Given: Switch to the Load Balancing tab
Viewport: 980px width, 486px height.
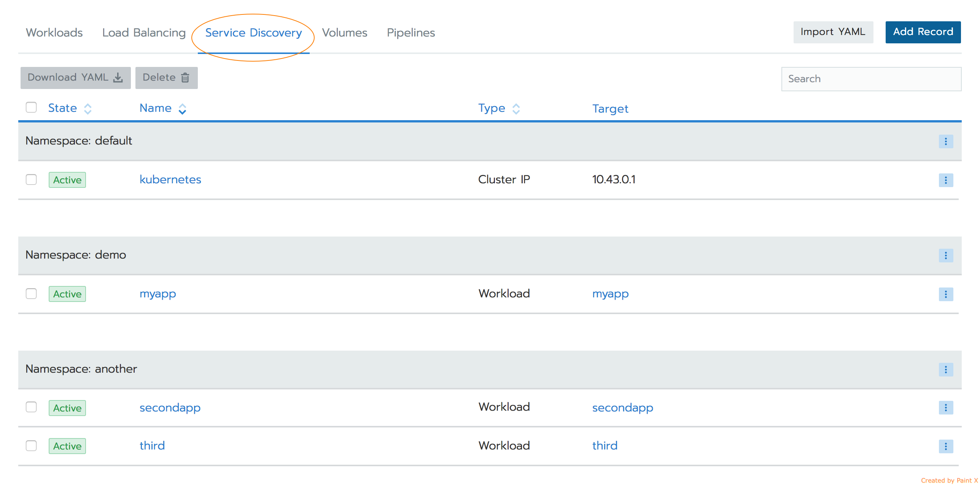Looking at the screenshot, I should (x=144, y=33).
